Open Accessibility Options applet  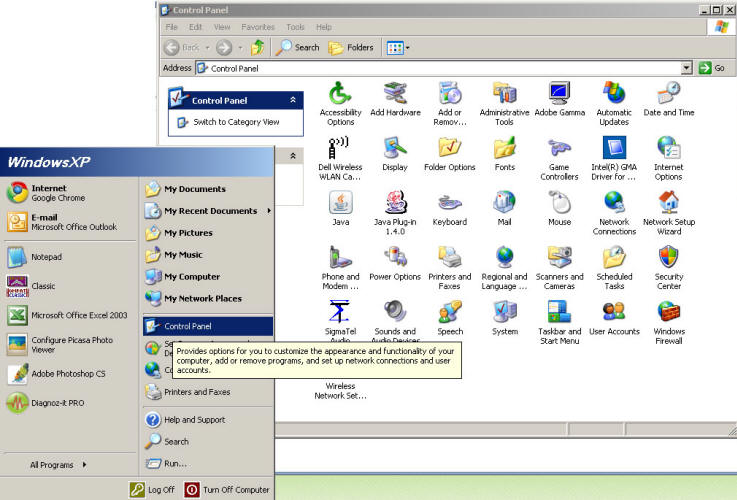(340, 94)
